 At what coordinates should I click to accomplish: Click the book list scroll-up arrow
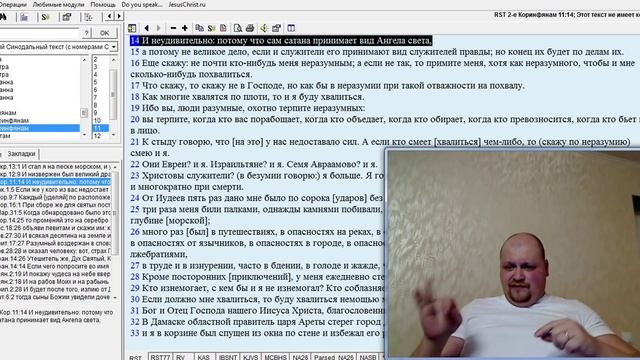point(84,60)
